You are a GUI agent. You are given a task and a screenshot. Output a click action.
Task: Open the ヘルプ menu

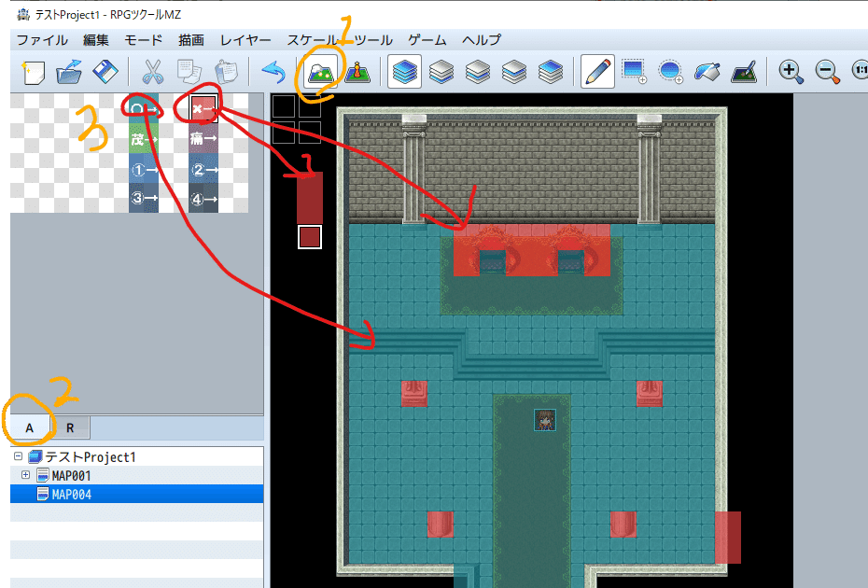click(x=482, y=40)
